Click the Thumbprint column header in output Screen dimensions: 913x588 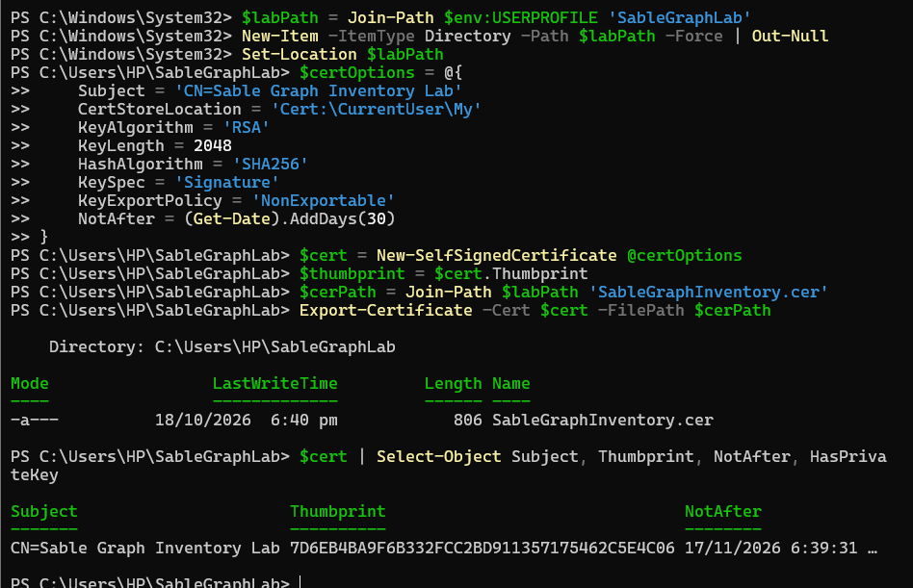click(x=338, y=511)
